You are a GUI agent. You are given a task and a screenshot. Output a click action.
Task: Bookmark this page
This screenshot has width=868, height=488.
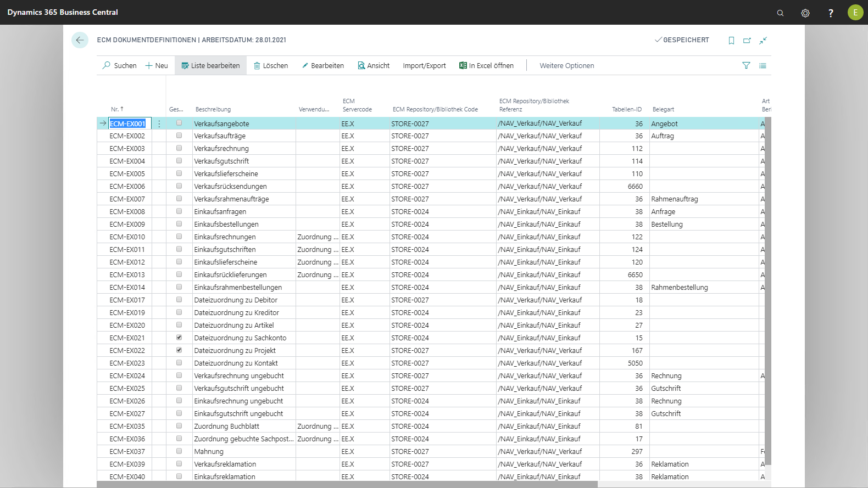tap(731, 40)
